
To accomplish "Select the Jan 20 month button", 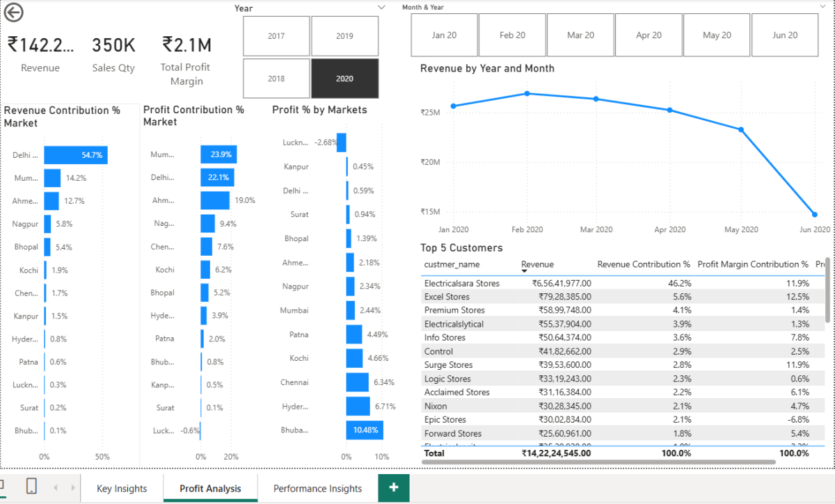I will coord(444,35).
